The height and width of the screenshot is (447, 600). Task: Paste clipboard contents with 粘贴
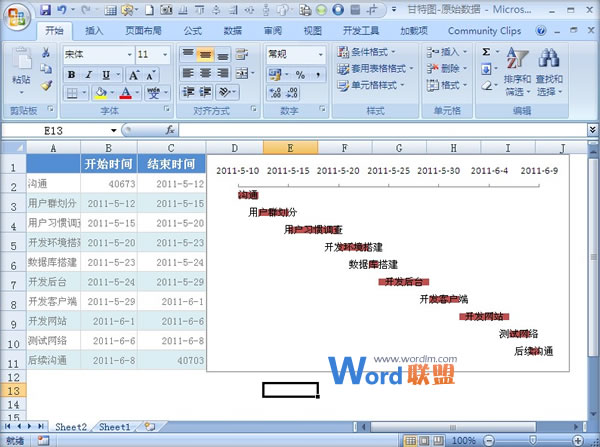click(21, 71)
